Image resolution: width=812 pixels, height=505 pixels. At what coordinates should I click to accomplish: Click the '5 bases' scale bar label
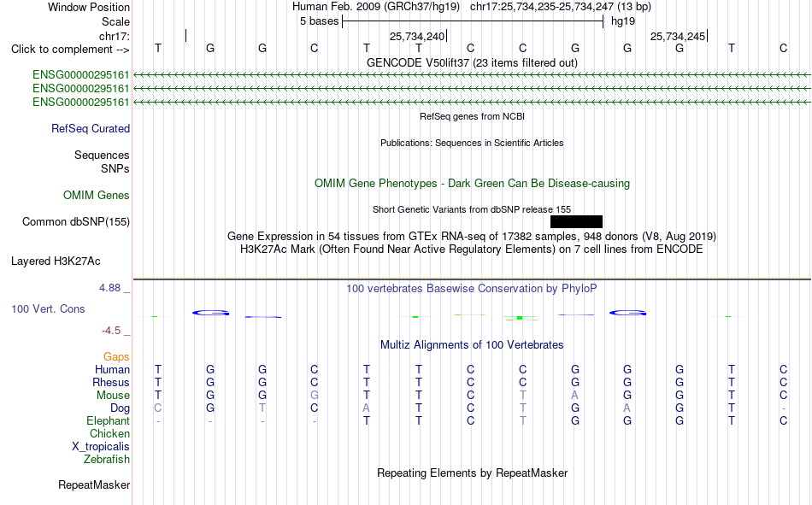[x=319, y=21]
